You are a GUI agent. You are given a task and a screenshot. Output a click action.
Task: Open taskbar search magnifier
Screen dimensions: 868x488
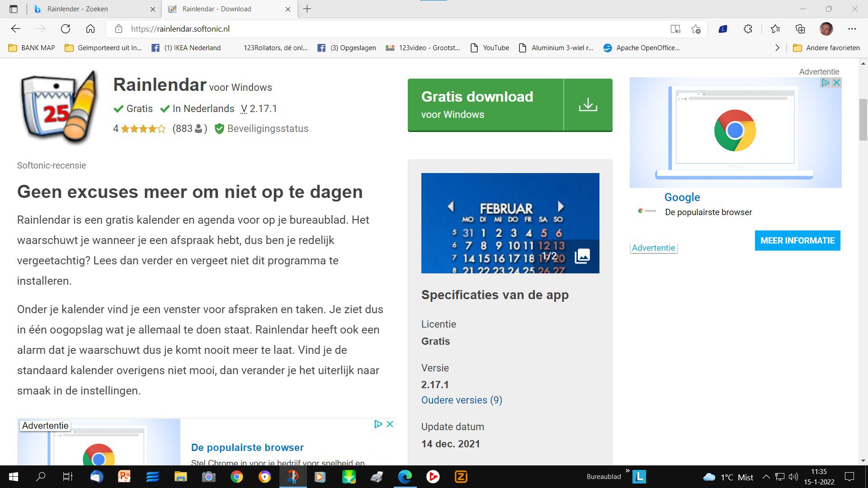click(41, 477)
